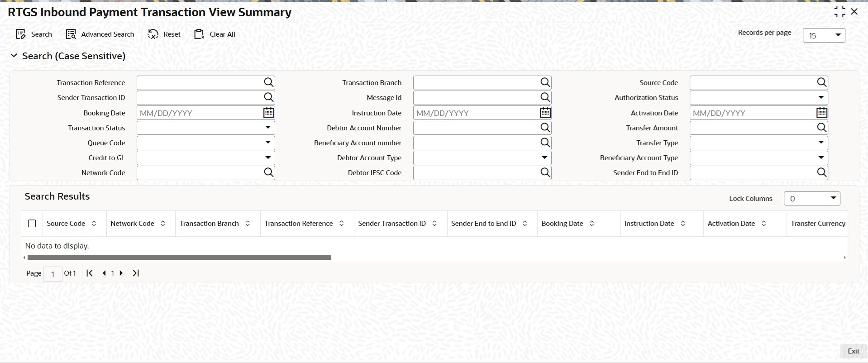Go to next page of results
Screen dimensions: 868x363
[121, 273]
